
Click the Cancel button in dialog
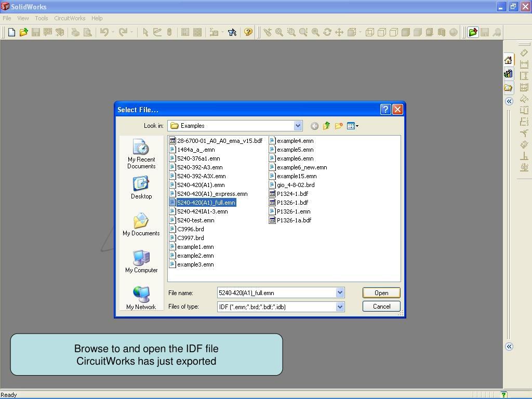point(381,307)
